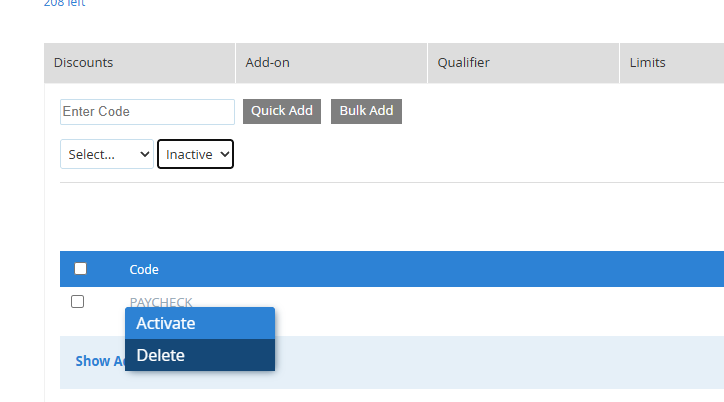Choose Delete from the context menu
Screen dimensions: 724x402
(x=200, y=355)
